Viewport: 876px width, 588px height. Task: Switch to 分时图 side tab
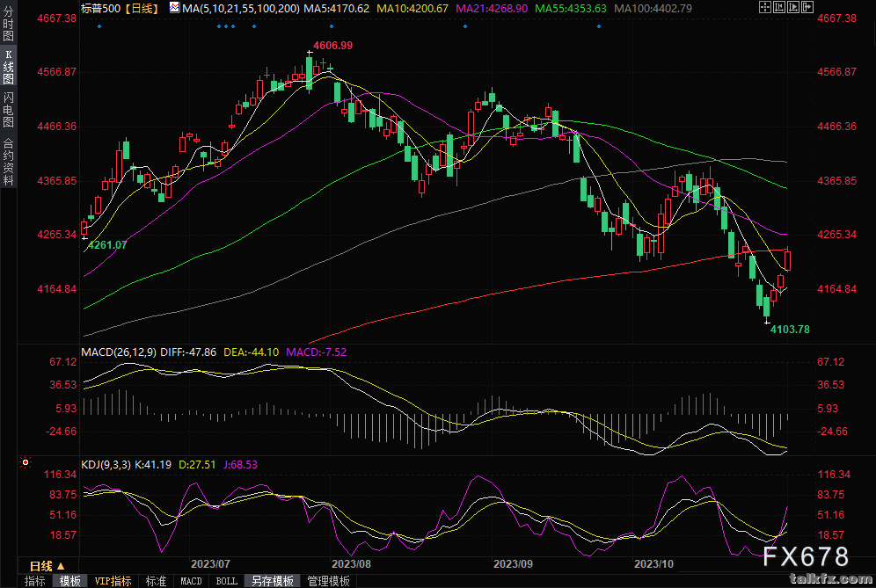tap(9, 24)
